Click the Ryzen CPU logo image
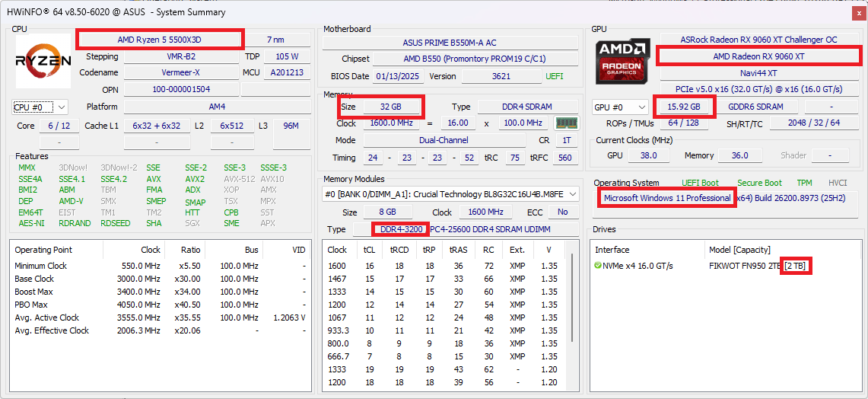Image resolution: width=868 pixels, height=399 pixels. (x=43, y=60)
